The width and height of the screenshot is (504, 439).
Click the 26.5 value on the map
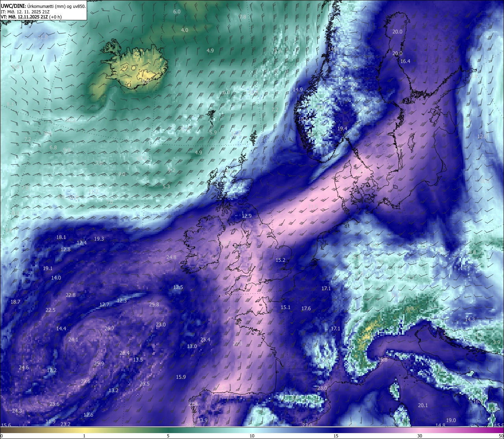[x=145, y=384]
